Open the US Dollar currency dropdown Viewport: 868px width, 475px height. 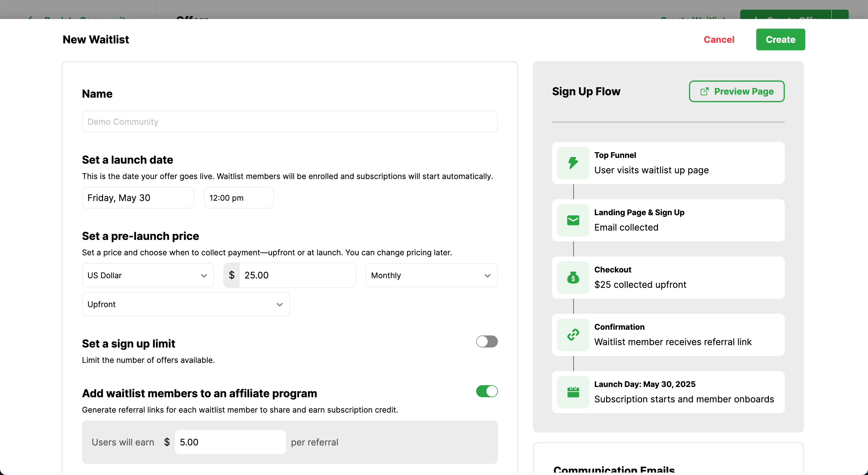tap(148, 275)
